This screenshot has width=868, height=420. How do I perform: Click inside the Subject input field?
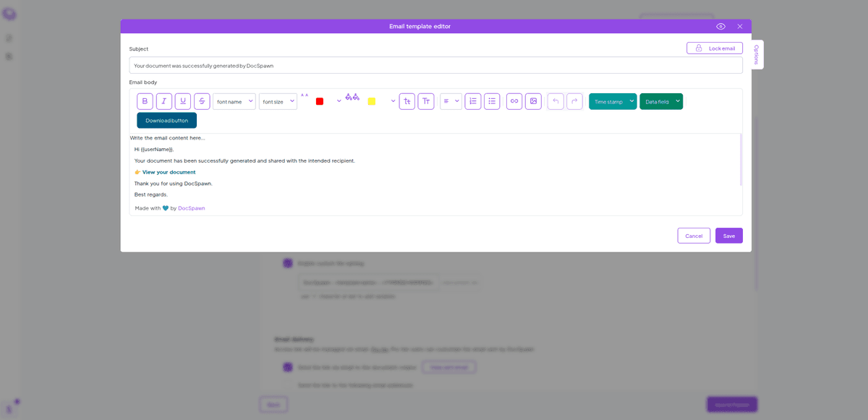(434, 64)
